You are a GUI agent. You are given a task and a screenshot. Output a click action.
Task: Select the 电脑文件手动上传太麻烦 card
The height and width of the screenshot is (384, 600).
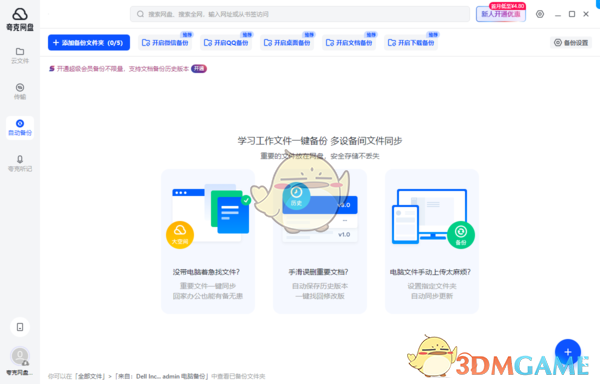[x=432, y=241]
